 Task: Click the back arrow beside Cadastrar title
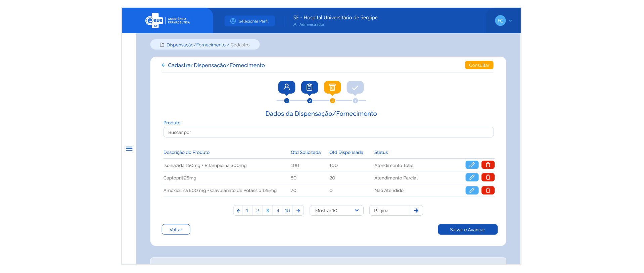(x=164, y=65)
